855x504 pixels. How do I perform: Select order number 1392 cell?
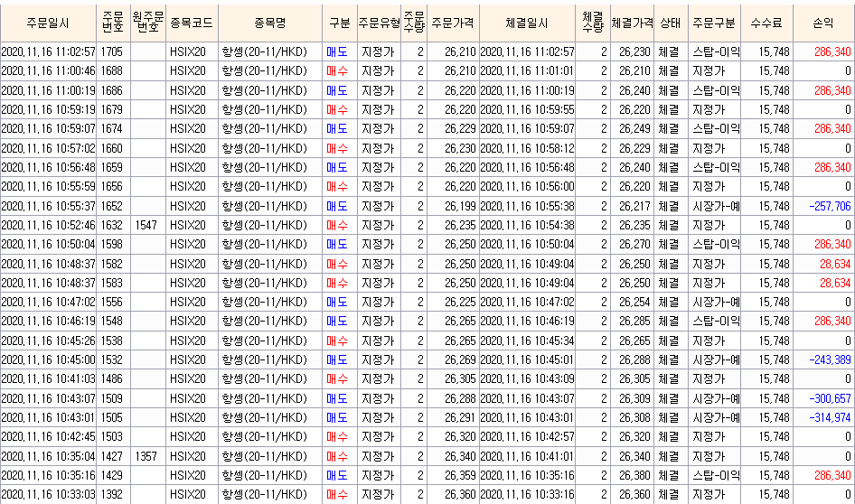pyautogui.click(x=112, y=494)
